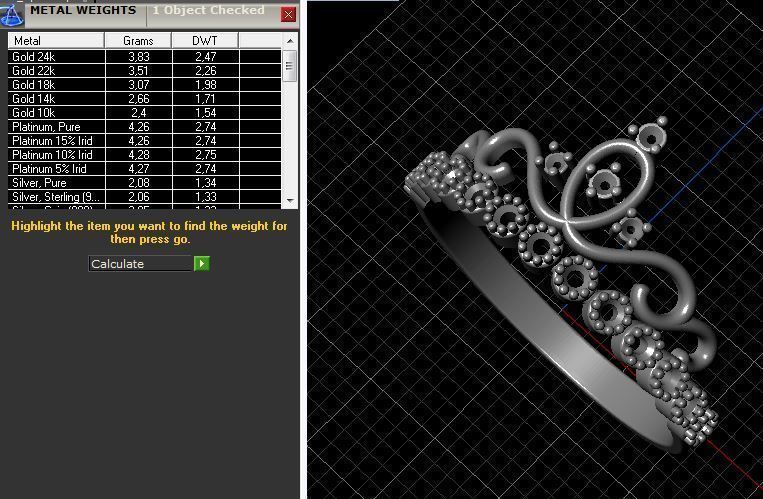This screenshot has width=763, height=499.
Task: Click the Grams column header
Action: click(x=138, y=41)
